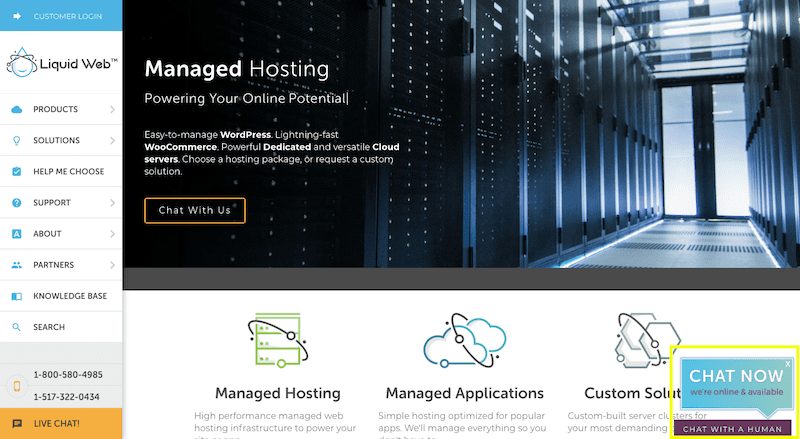Screen dimensions: 800x439
Task: Click the Managed Hosting server illustration
Action: coord(278,340)
